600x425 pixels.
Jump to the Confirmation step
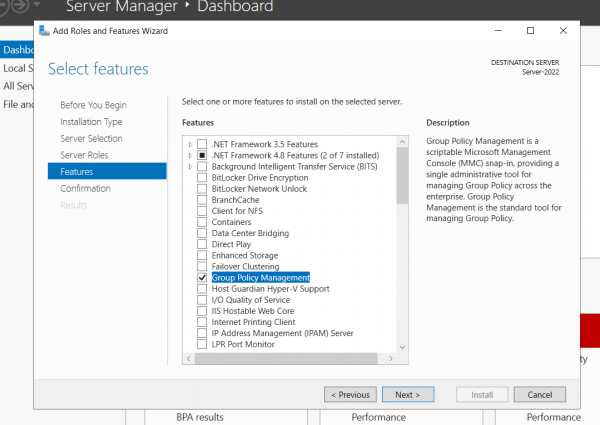tap(85, 188)
